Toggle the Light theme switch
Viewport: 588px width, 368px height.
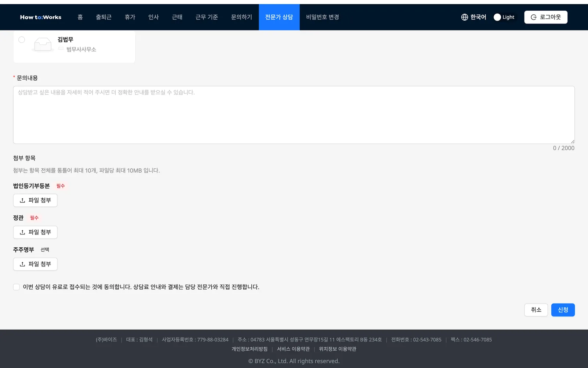coord(504,17)
